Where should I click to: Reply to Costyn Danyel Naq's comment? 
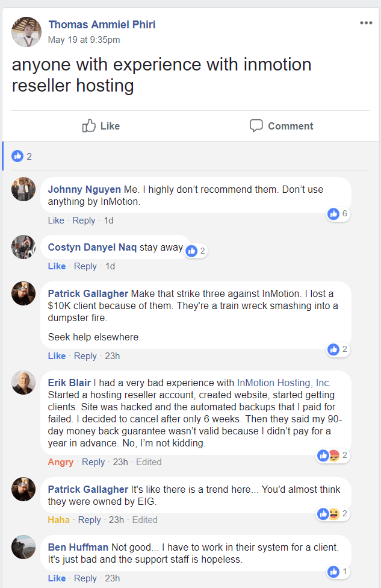85,266
